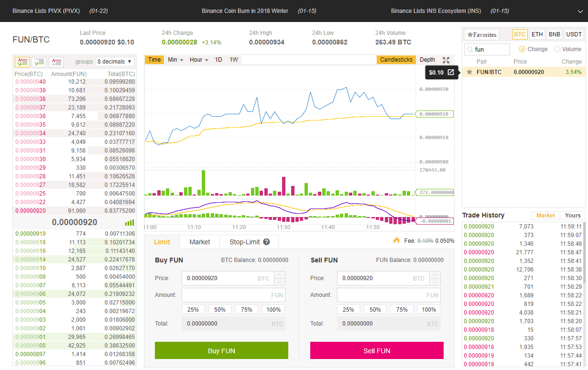Select the ETH market tab
The height and width of the screenshot is (370, 588).
click(537, 34)
